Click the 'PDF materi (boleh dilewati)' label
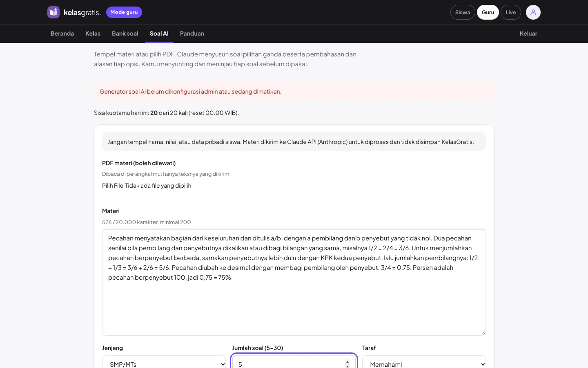 [x=139, y=163]
